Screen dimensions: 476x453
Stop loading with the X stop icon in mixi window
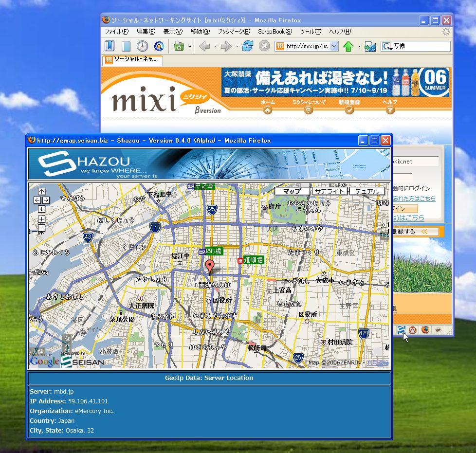click(x=264, y=46)
